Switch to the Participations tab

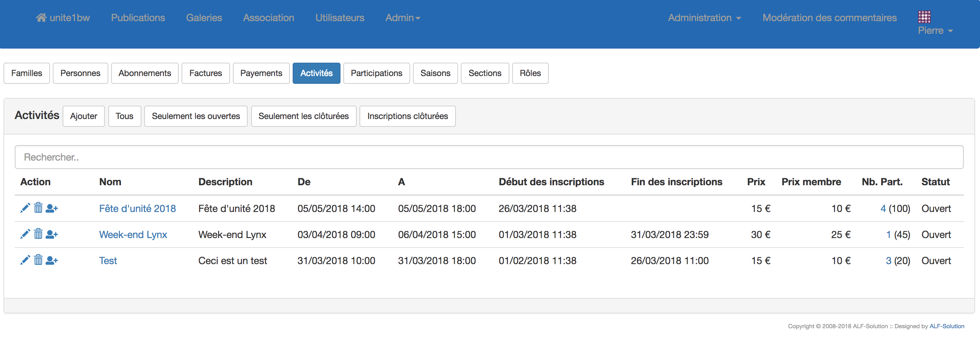click(x=376, y=73)
